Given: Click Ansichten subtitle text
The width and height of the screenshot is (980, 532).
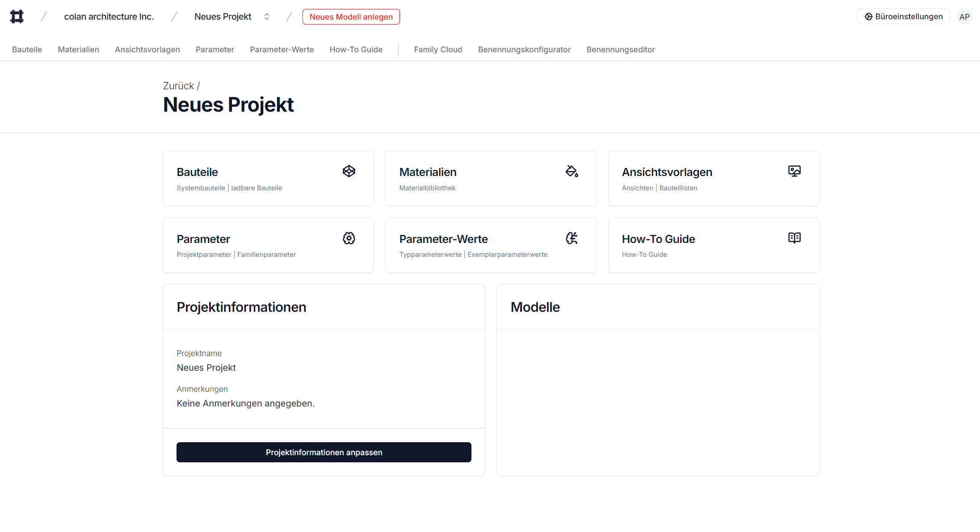Looking at the screenshot, I should click(637, 188).
